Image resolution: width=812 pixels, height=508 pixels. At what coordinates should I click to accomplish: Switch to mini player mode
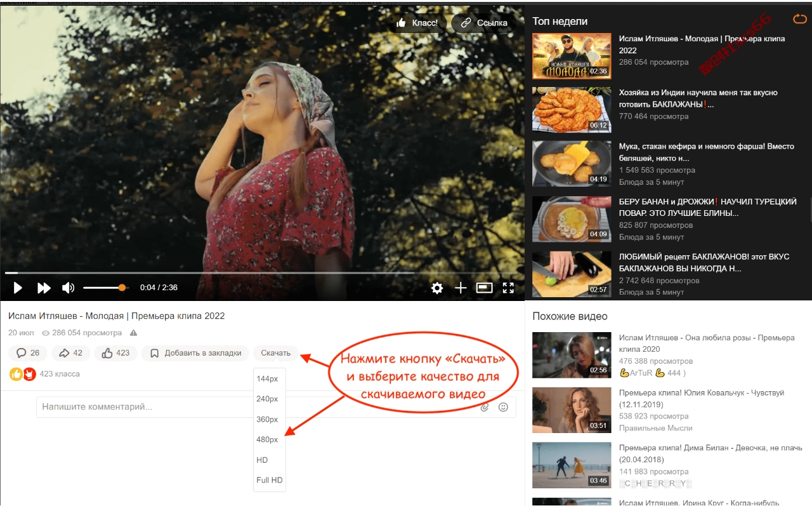(x=485, y=288)
